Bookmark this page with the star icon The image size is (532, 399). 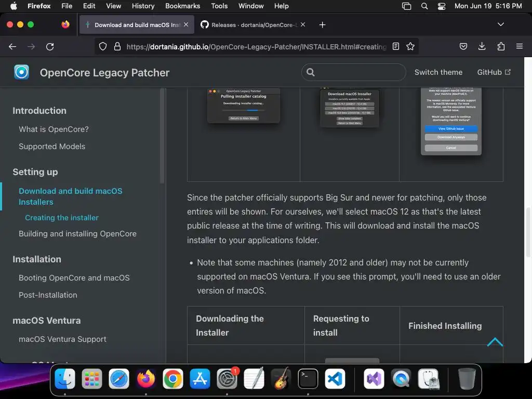point(410,46)
